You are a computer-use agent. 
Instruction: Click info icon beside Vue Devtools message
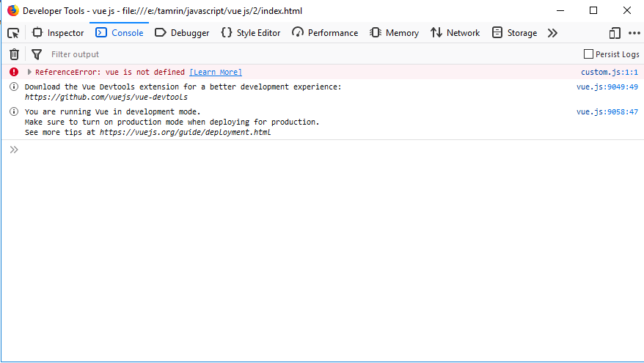tap(14, 87)
